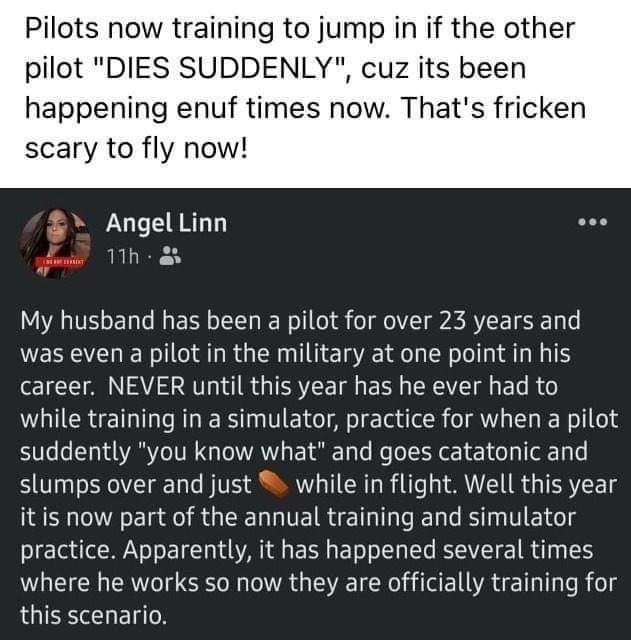Screen dimensions: 631x640
Task: Click "scary to fly now!" caption line
Action: pyautogui.click(x=136, y=146)
